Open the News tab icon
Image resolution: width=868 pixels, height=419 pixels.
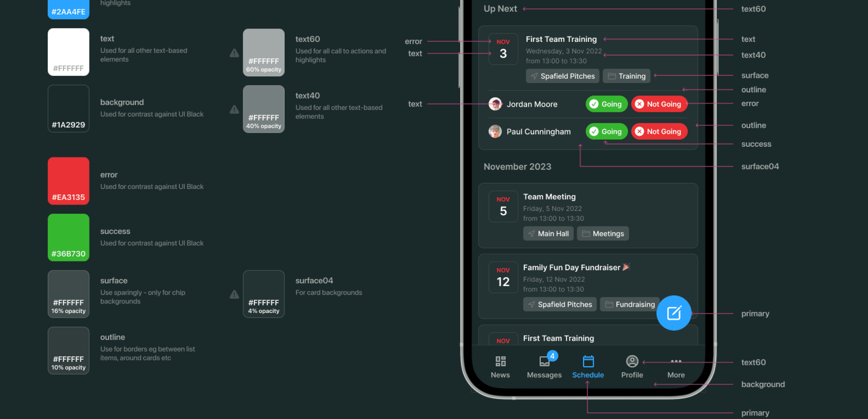(x=500, y=361)
